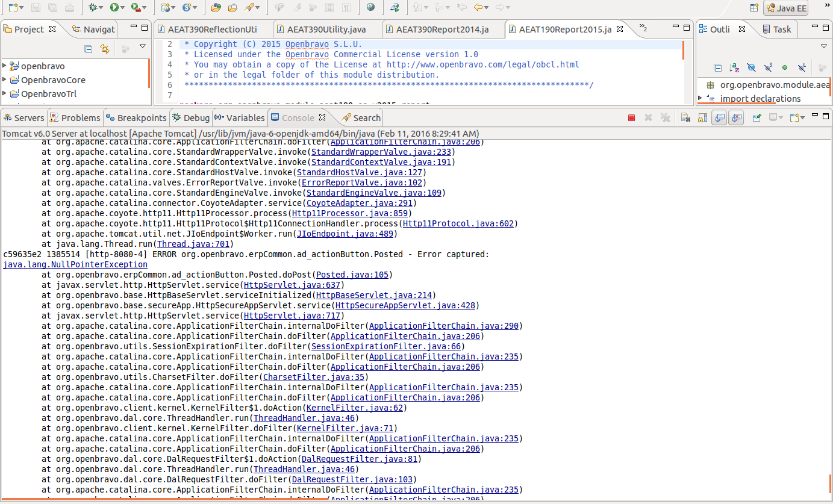Click the Debug bug icon in toolbar
Screen dimensions: 833x504
pyautogui.click(x=92, y=7)
